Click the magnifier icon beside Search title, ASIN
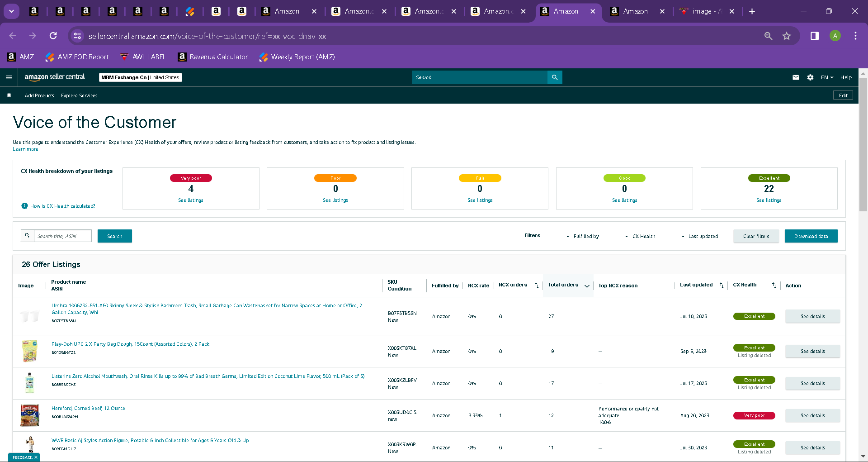This screenshot has width=868, height=462. coord(27,236)
